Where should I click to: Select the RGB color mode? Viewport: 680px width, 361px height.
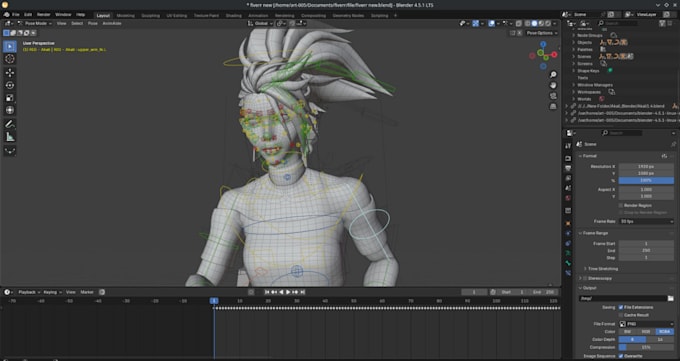tap(646, 332)
